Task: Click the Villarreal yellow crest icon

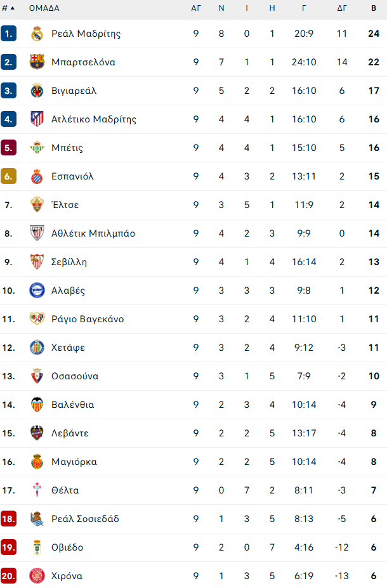Action: [37, 91]
